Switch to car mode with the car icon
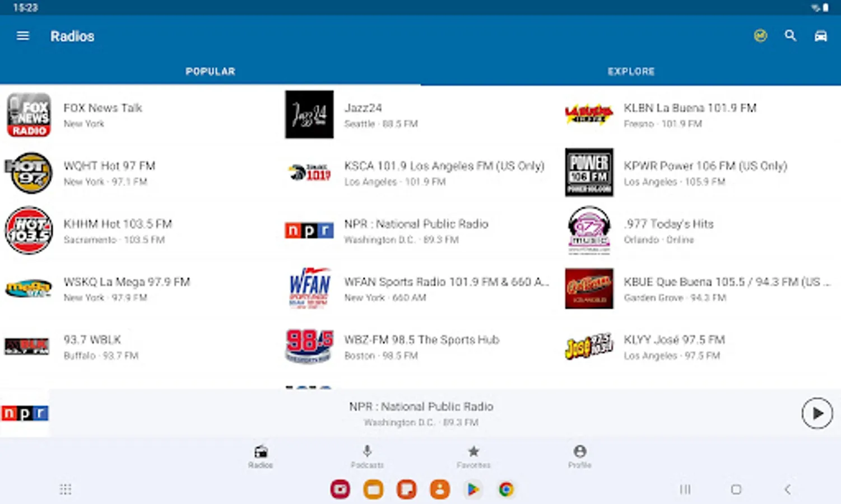This screenshot has width=841, height=504. coord(821,36)
